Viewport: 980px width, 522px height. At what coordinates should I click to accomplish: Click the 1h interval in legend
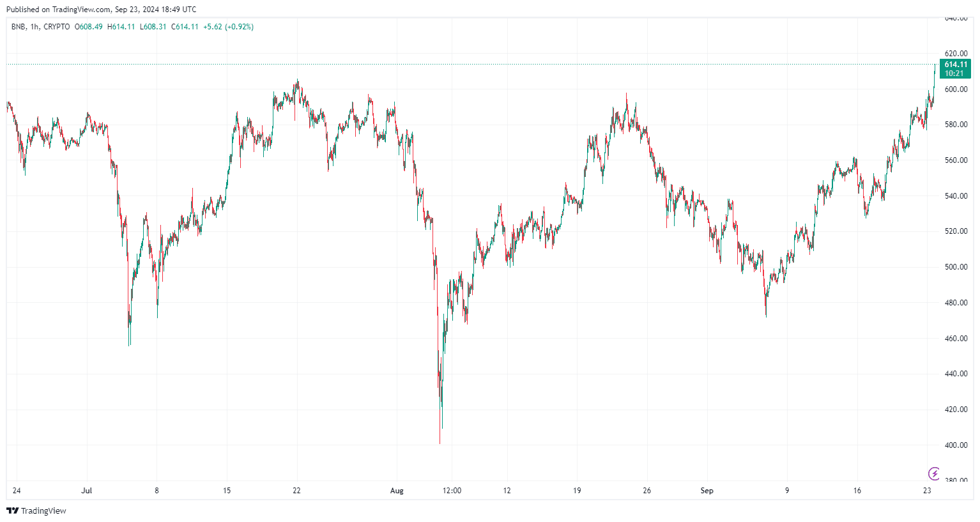tap(34, 27)
